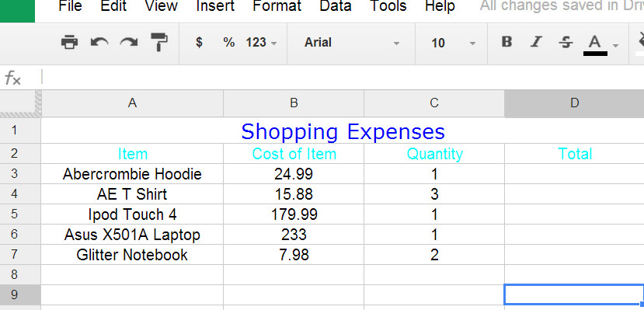This screenshot has width=644, height=310.
Task: Activate the Paint format roller
Action: coord(159,41)
